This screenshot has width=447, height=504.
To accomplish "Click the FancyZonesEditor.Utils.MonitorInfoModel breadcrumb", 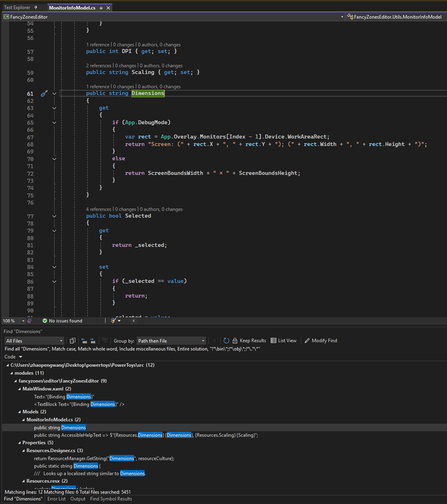I will pyautogui.click(x=398, y=17).
